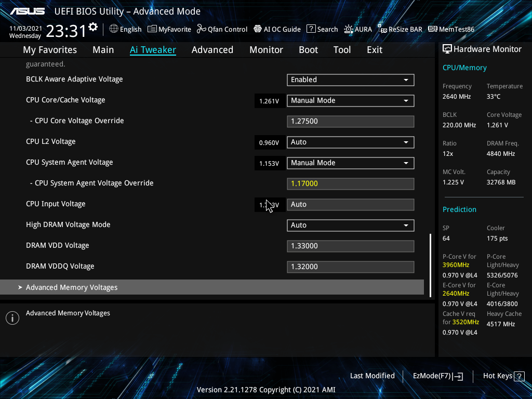Image resolution: width=532 pixels, height=399 pixels.
Task: Edit the DRAM VDDQ Voltage field
Action: click(x=351, y=267)
